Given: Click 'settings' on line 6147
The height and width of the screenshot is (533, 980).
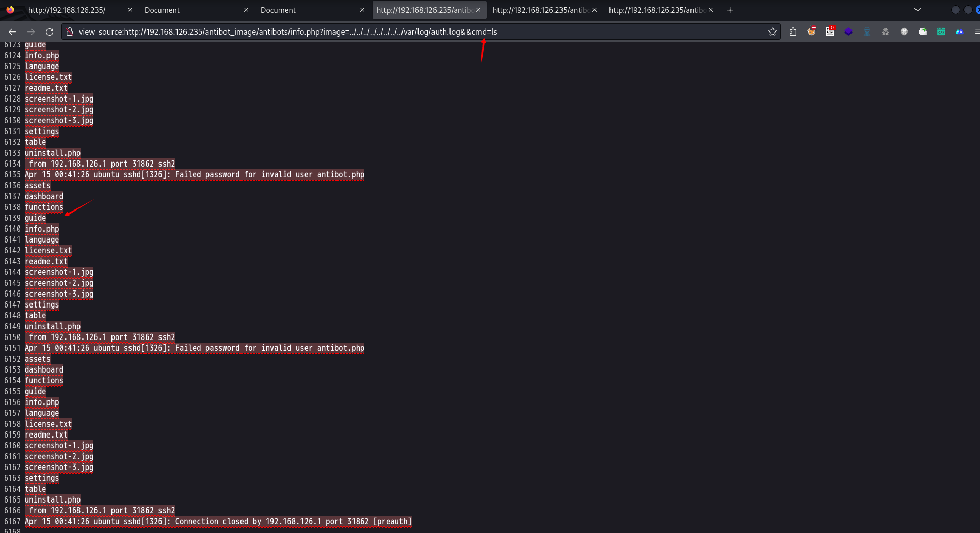Looking at the screenshot, I should pyautogui.click(x=42, y=304).
